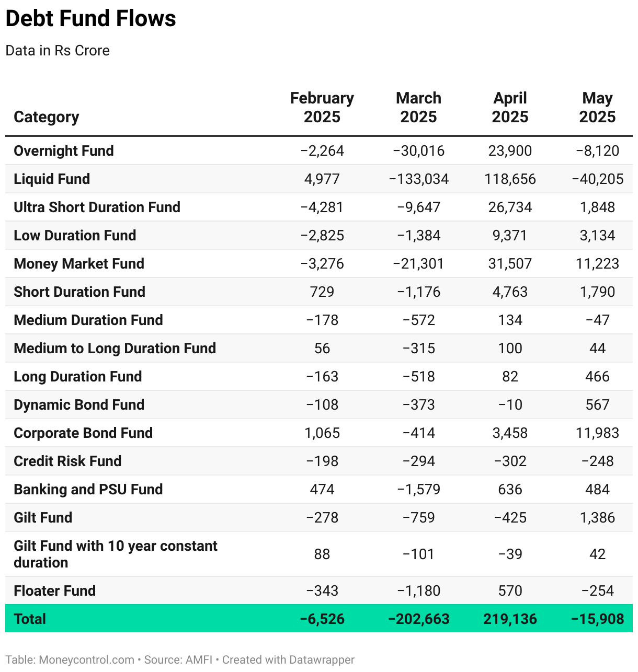Click the Credit Risk Fund label
Screen dimensions: 638x672
pos(67,461)
